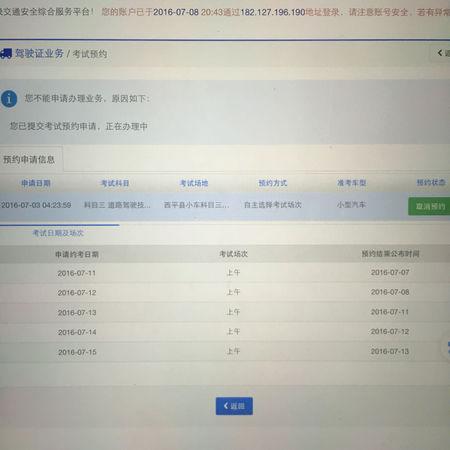Click exam date 2016-07-12 in first column
Screen dimensions: 450x450
77,293
